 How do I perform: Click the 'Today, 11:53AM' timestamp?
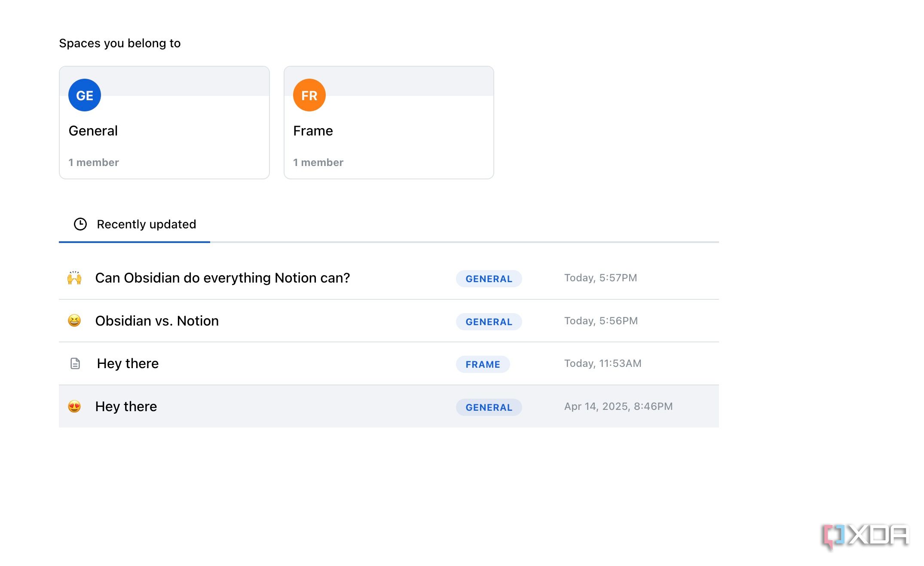tap(603, 363)
